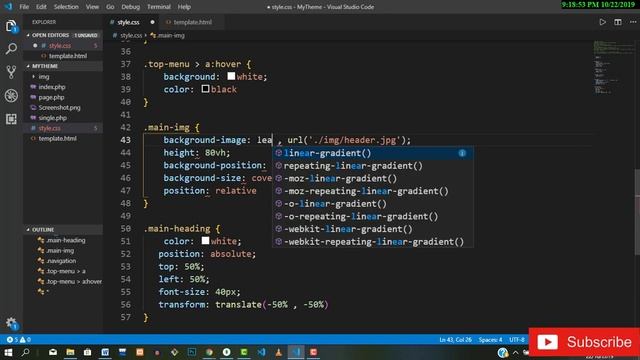
Task: Open File Explorer from taskbar
Action: 70,352
